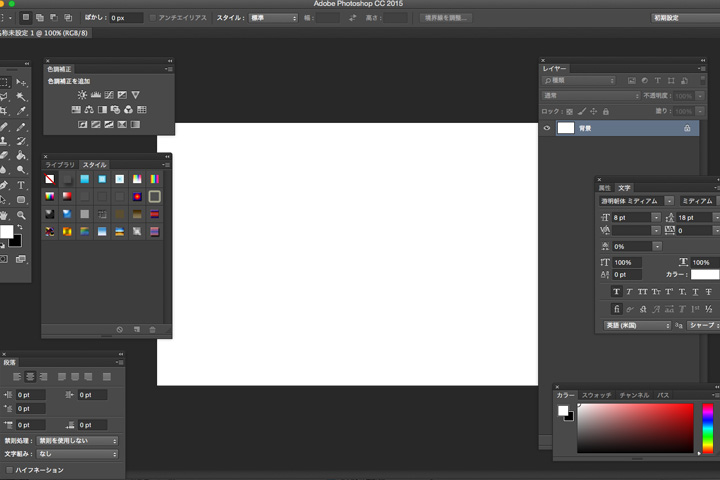Add Black & White adjustment
The height and width of the screenshot is (480, 720).
coord(102,109)
